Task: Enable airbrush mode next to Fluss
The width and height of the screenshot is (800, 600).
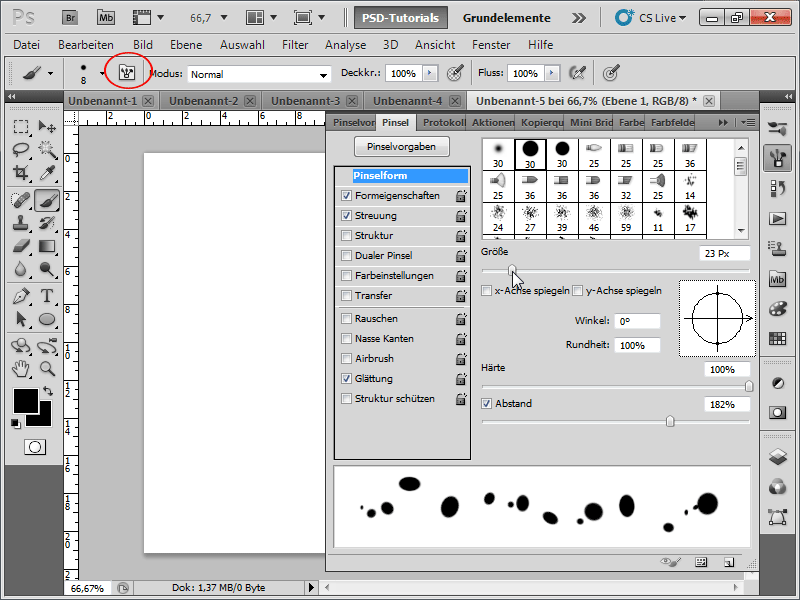Action: click(577, 73)
